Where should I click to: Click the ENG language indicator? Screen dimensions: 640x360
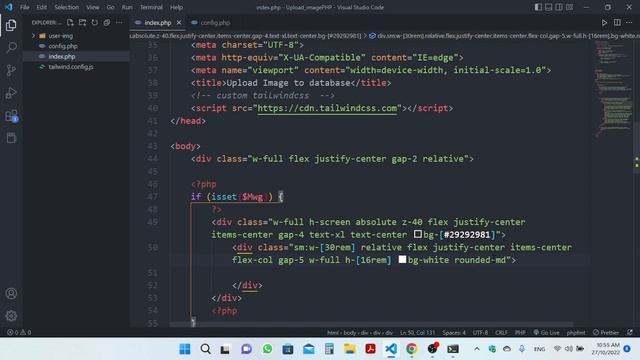point(539,349)
